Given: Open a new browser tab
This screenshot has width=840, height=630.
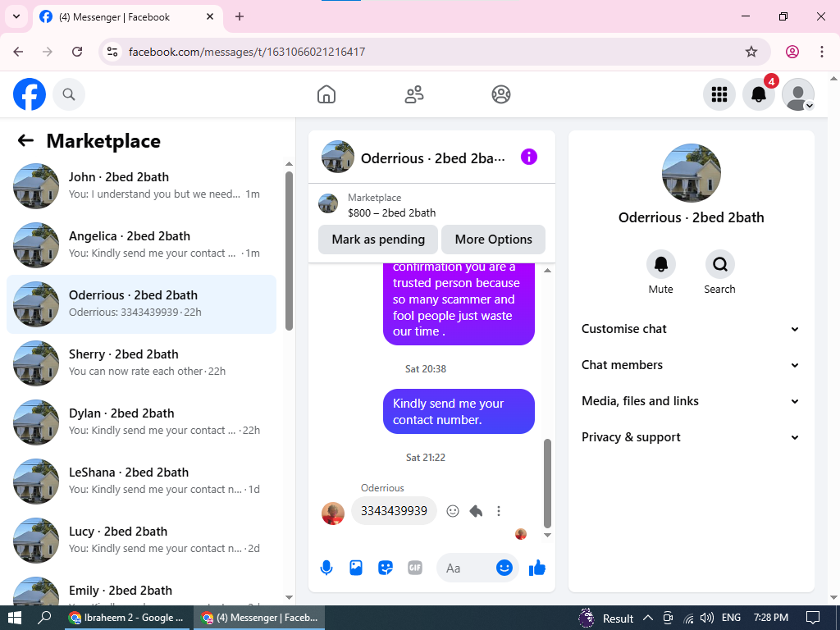Looking at the screenshot, I should (240, 16).
